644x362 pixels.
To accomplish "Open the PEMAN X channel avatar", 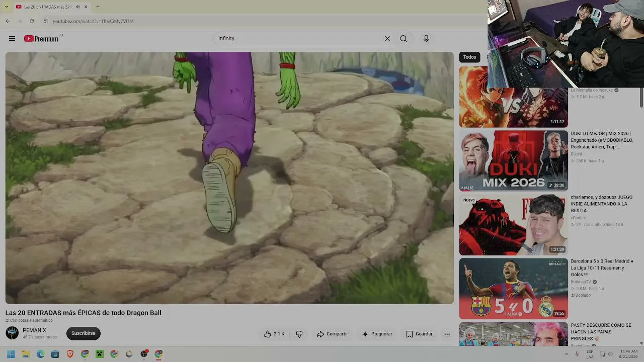I will [12, 333].
